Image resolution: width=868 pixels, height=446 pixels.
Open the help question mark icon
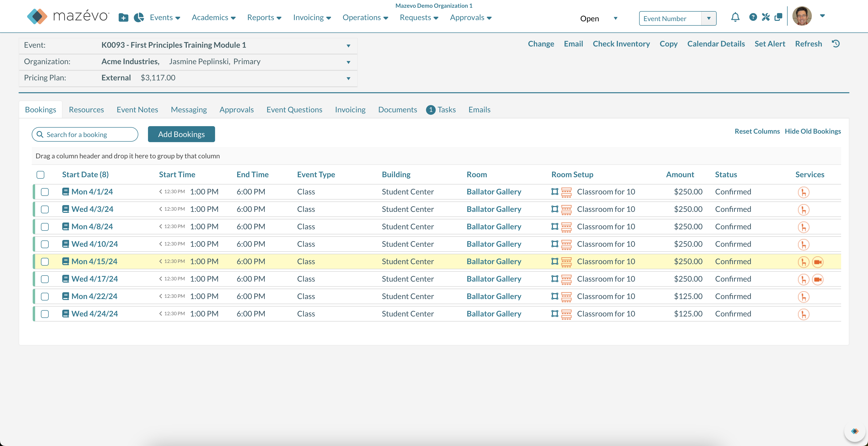click(753, 17)
